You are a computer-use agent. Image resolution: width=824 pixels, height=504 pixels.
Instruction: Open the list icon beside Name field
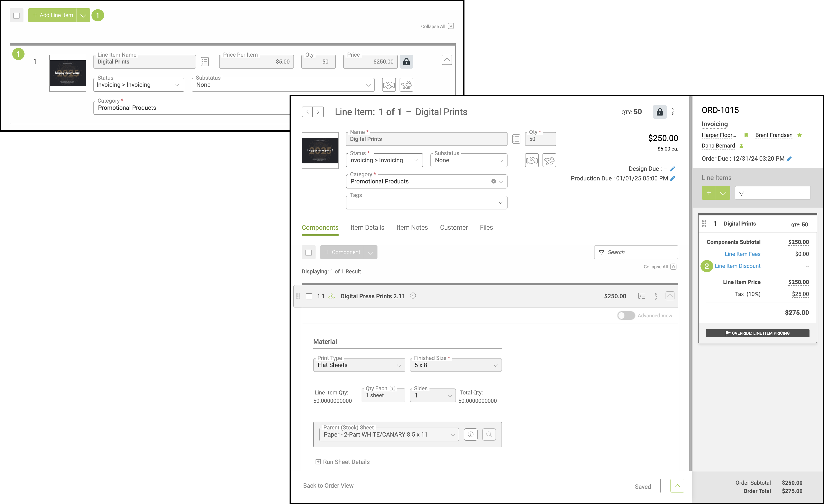(x=516, y=139)
